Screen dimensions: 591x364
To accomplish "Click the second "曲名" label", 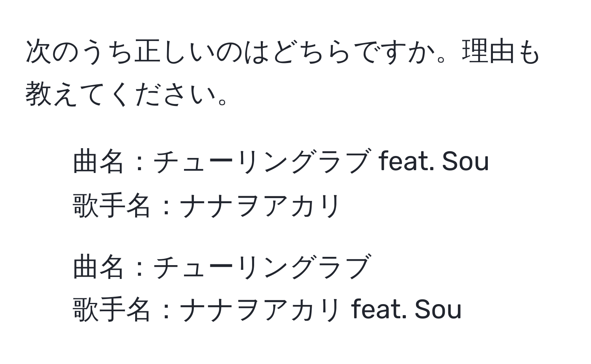I will tap(98, 266).
